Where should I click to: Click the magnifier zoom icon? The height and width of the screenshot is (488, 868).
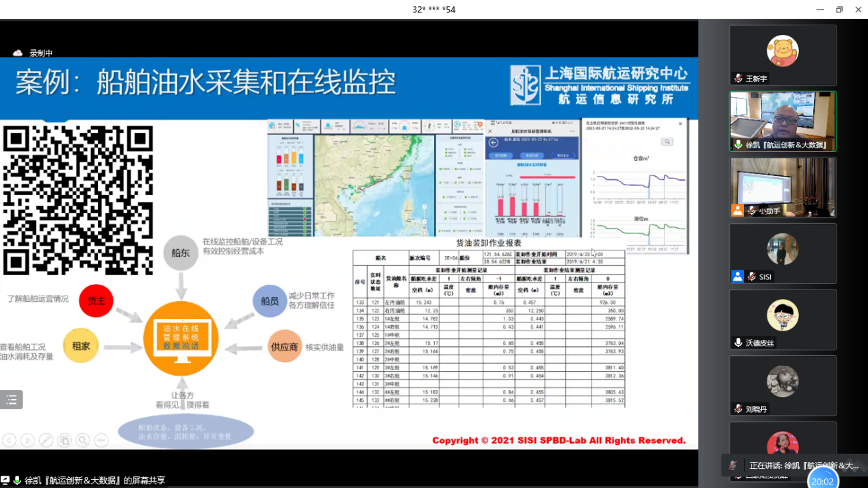pos(83,441)
